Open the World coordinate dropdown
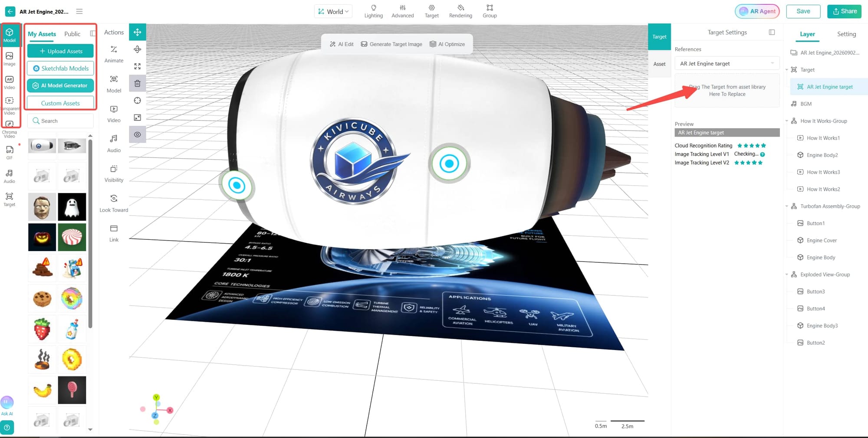Image resolution: width=868 pixels, height=438 pixels. pyautogui.click(x=333, y=12)
